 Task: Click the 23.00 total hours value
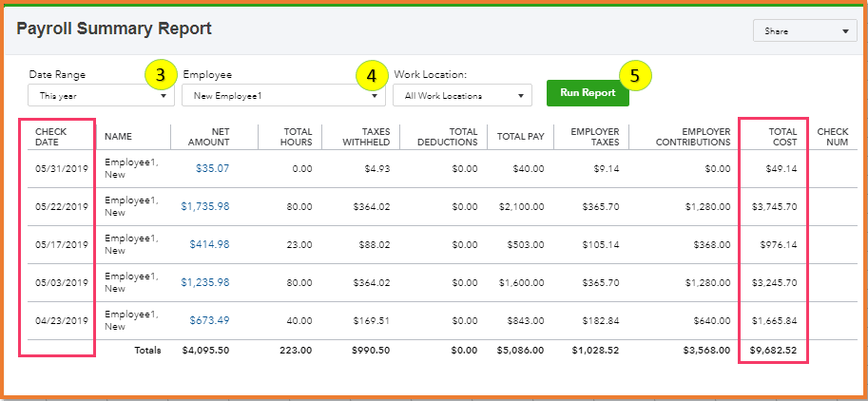click(299, 245)
